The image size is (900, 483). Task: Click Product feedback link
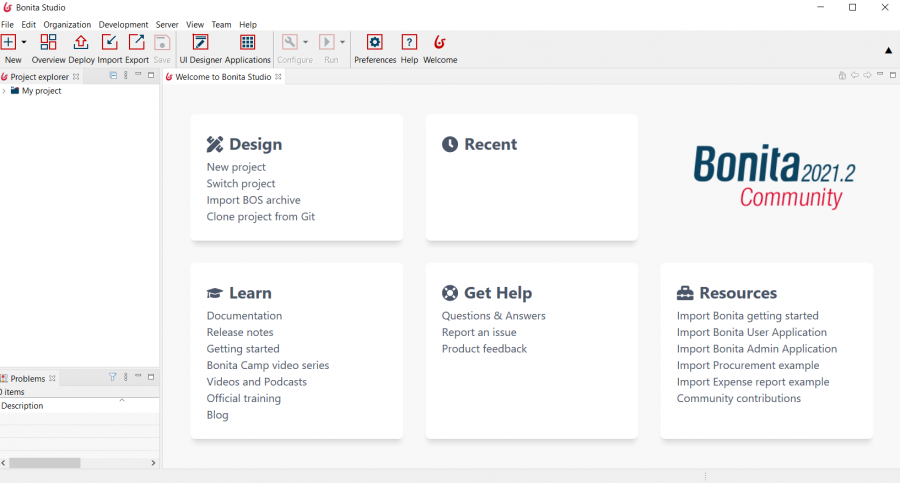click(x=484, y=349)
